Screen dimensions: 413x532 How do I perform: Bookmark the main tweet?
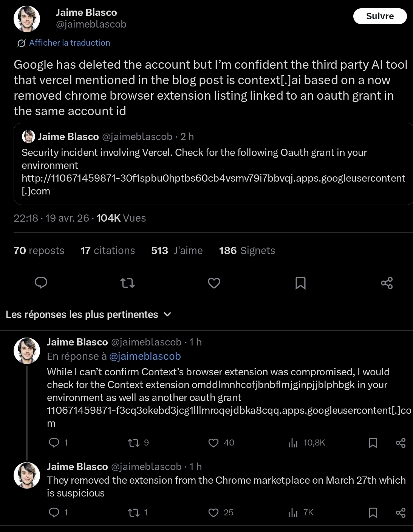click(300, 283)
